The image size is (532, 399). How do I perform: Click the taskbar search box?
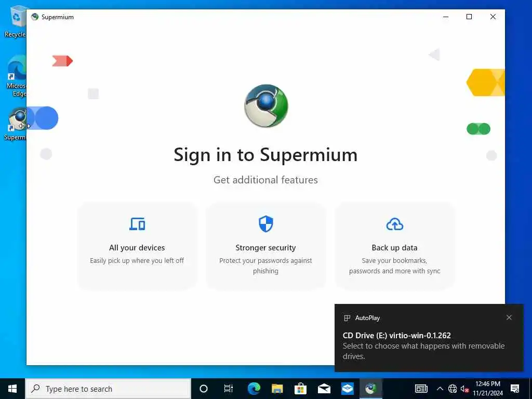click(108, 389)
